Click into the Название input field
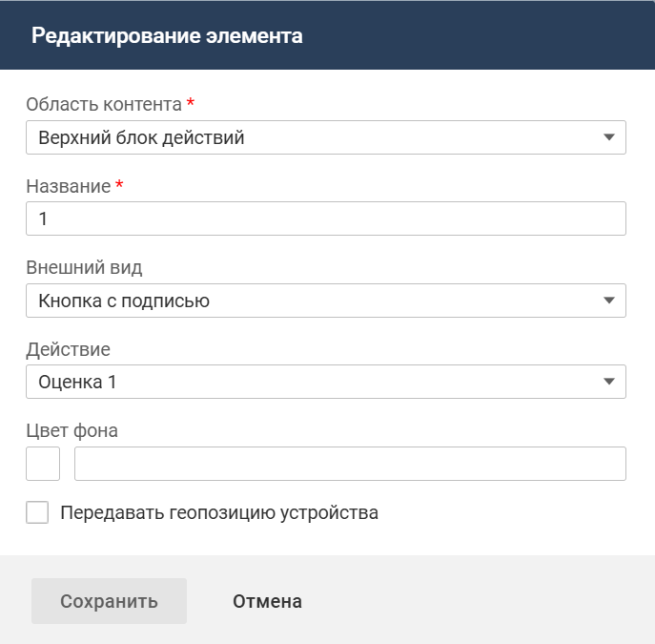 pos(325,218)
